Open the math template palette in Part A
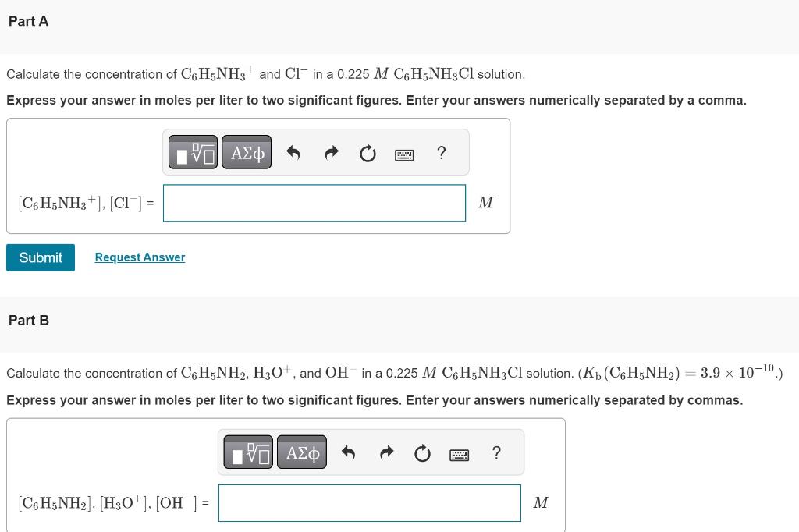Screen dimensions: 799x532 (x=194, y=152)
